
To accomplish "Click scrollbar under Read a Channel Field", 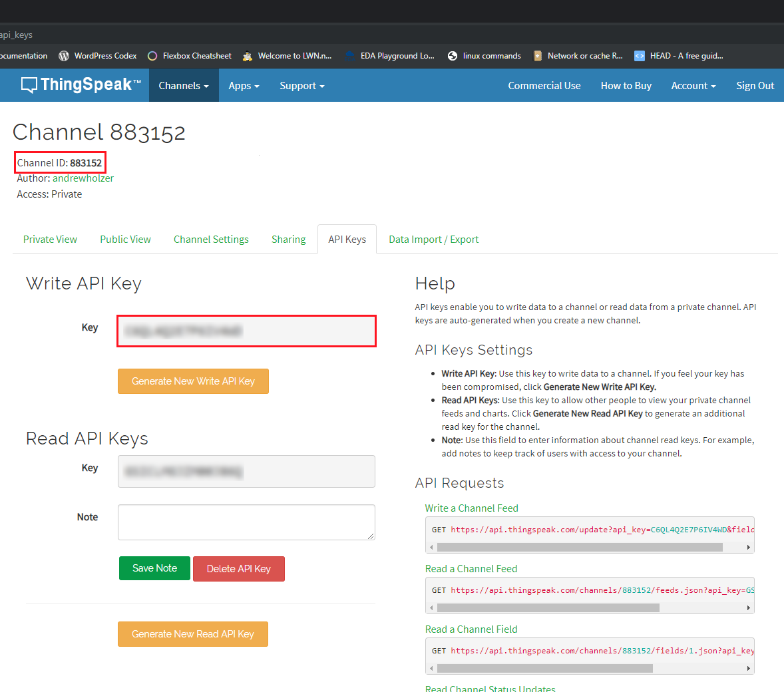I will tap(544, 669).
